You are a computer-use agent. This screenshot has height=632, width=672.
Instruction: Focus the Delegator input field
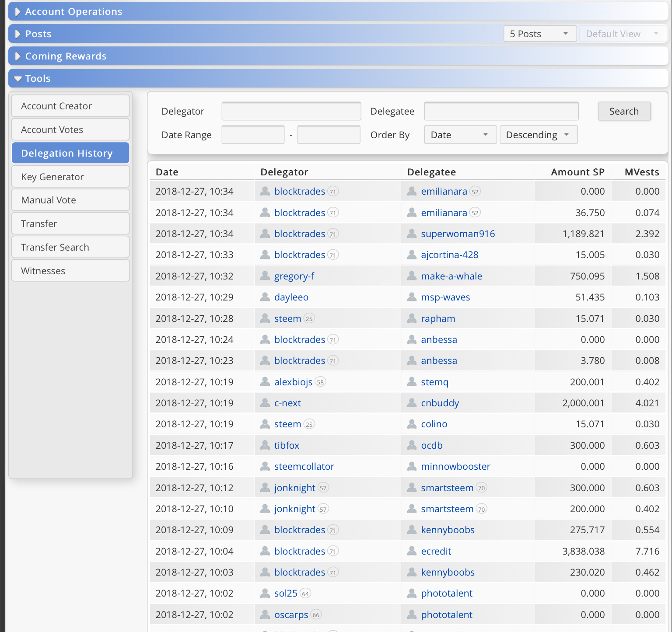pyautogui.click(x=291, y=111)
